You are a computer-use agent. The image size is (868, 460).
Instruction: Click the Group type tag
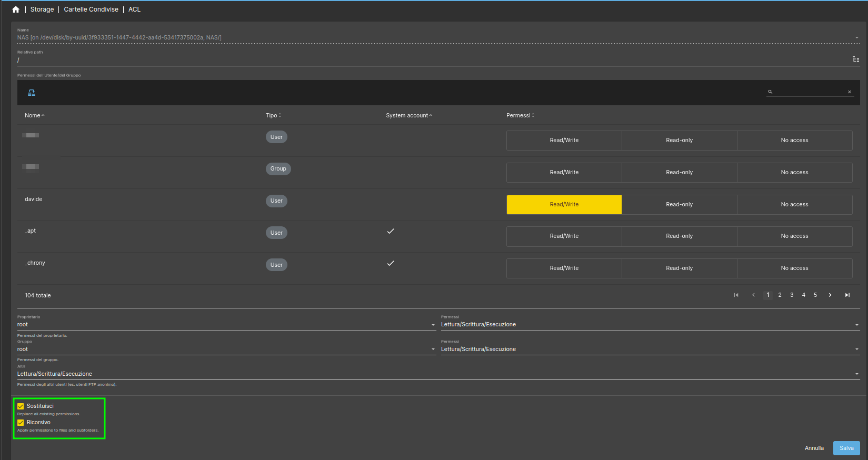(278, 169)
